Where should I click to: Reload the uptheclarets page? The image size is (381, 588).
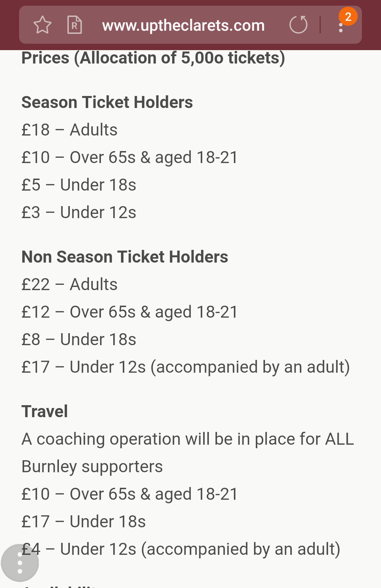click(x=298, y=25)
